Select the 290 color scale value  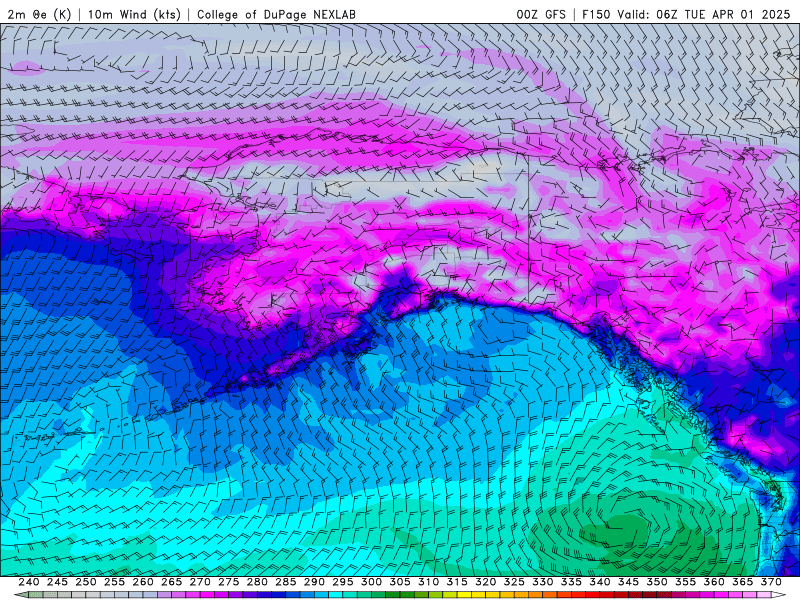314,582
